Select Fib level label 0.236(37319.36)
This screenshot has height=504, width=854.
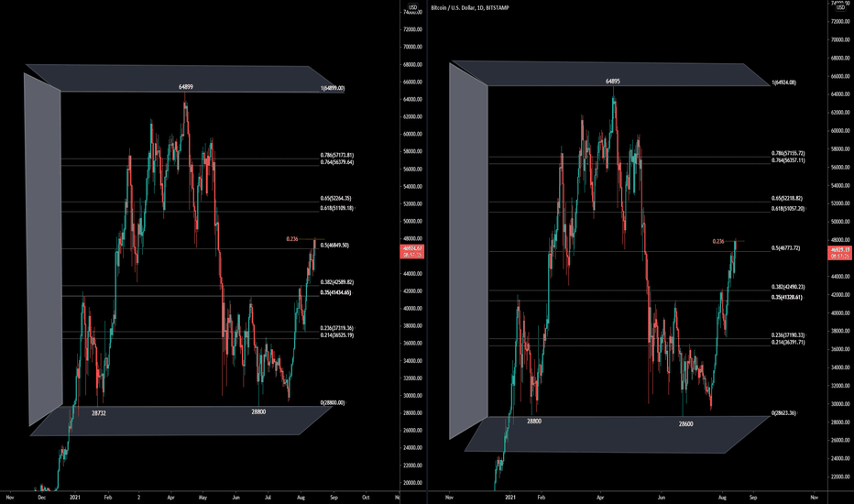pyautogui.click(x=337, y=328)
